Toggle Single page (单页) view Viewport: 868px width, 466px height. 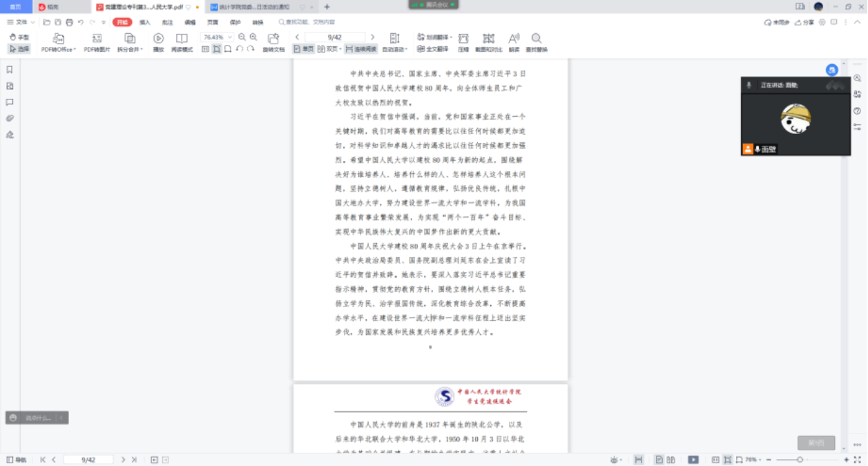coord(304,49)
